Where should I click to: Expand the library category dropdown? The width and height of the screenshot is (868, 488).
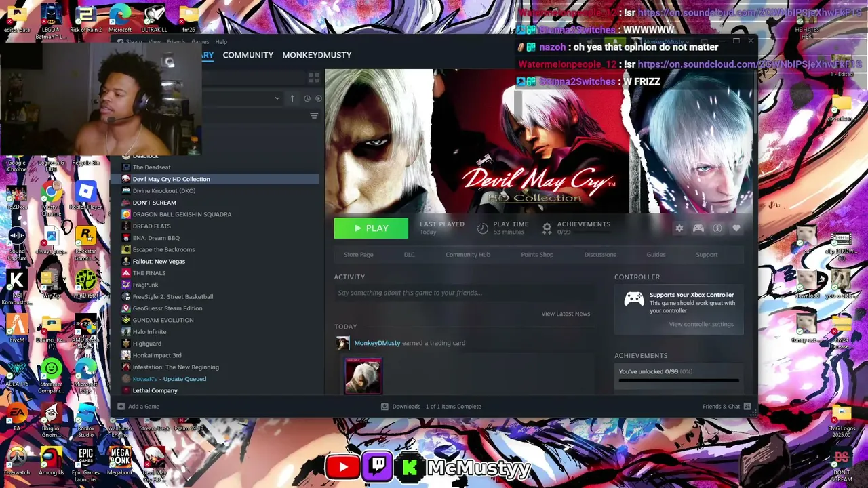277,98
